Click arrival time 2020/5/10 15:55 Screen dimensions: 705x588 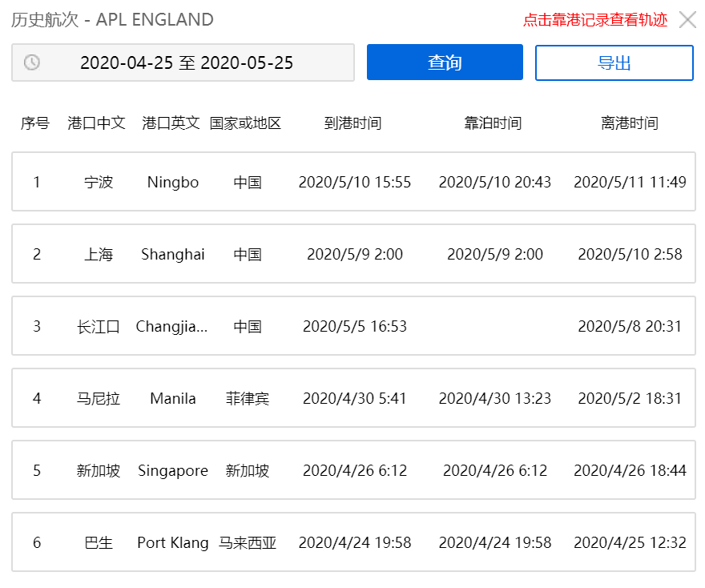pos(355,182)
